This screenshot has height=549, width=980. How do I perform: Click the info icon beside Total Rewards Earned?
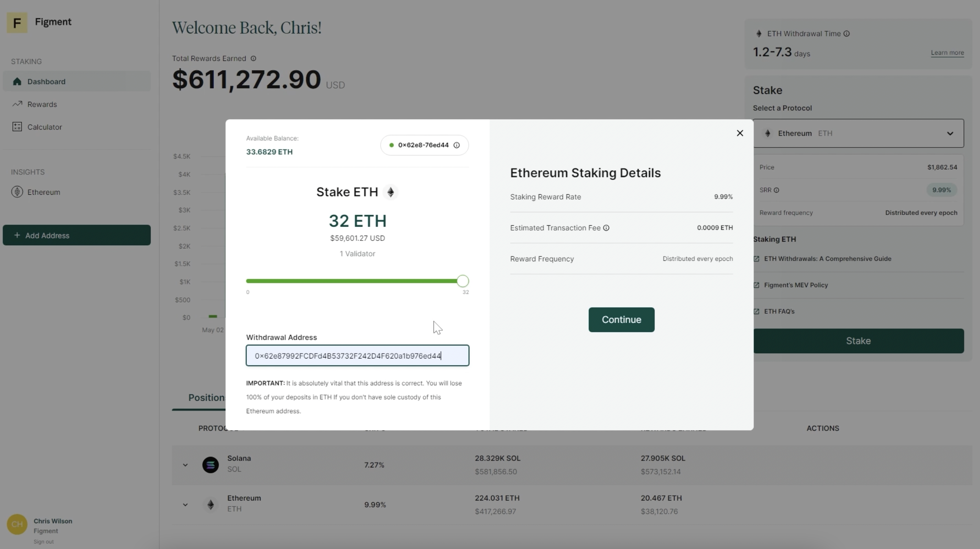click(253, 58)
